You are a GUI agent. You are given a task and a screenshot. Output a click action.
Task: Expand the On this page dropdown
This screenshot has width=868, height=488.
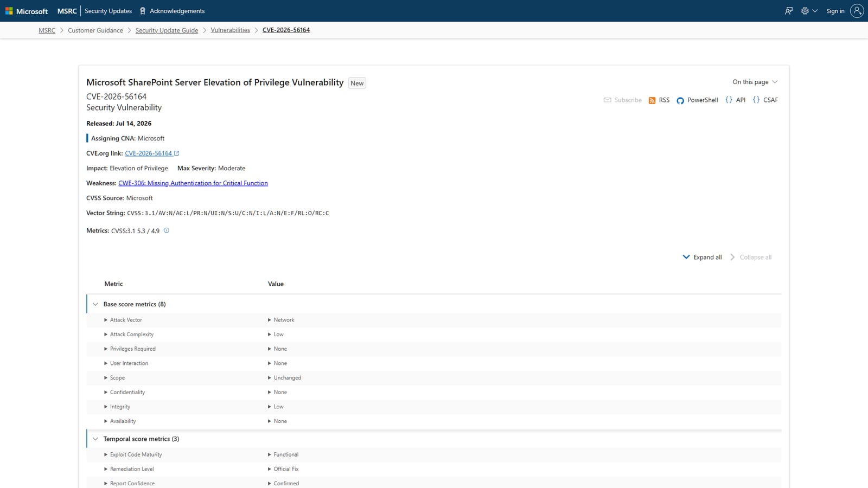click(x=755, y=82)
